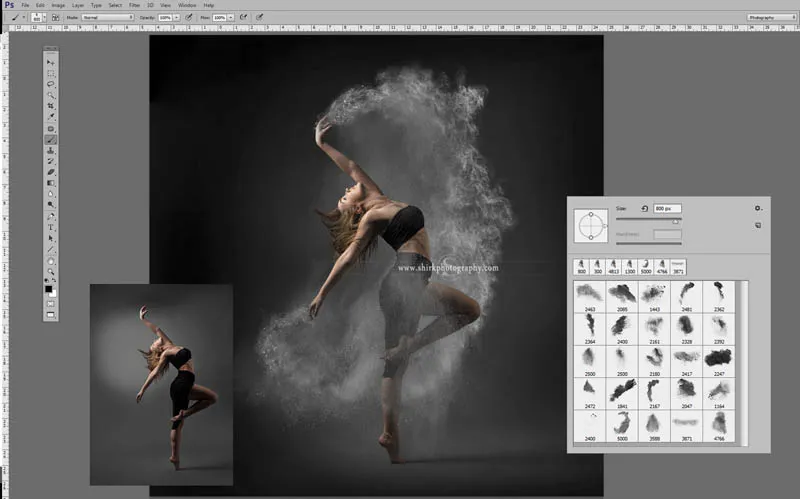Pick the recent brush labeled 4813
800x499 pixels.
611,266
